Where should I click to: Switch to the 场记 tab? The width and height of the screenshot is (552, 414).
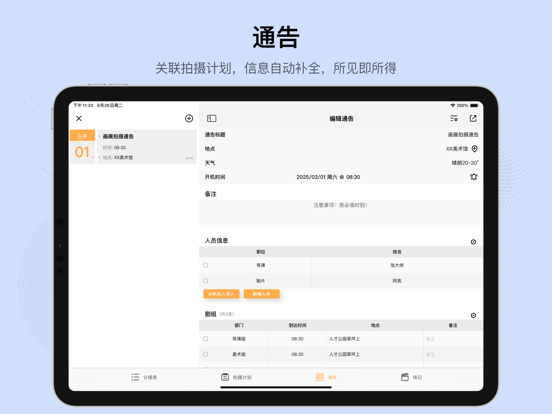412,377
